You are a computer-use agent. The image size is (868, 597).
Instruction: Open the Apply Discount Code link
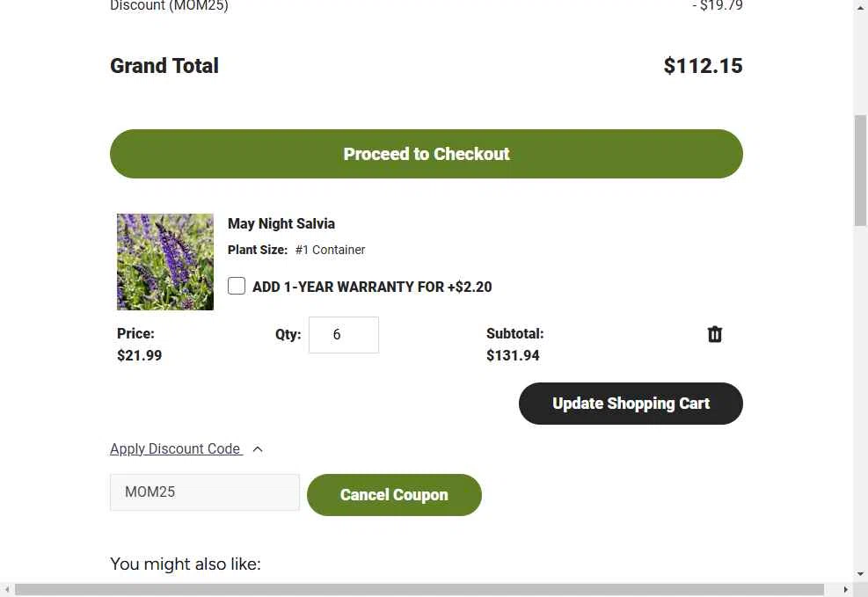(x=176, y=448)
